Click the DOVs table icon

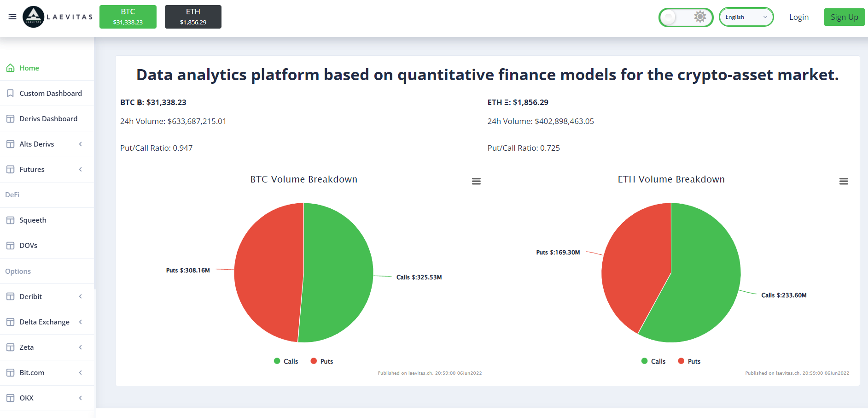click(x=10, y=246)
